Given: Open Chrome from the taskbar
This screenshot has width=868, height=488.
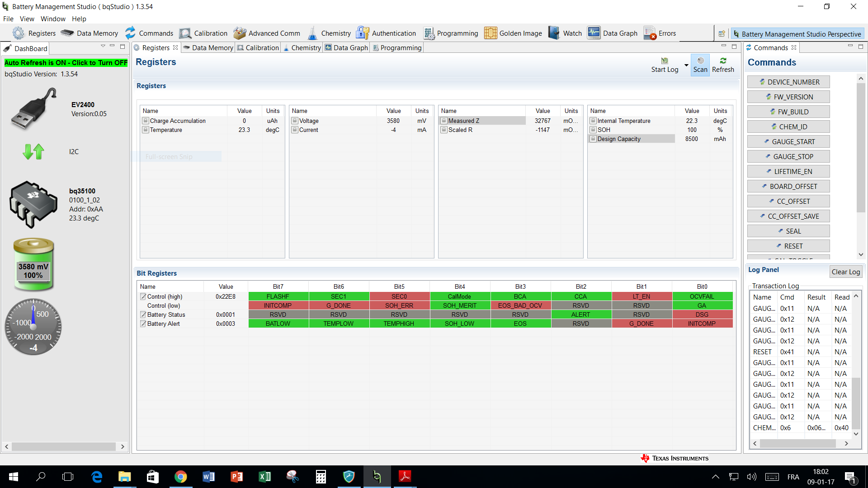Looking at the screenshot, I should [x=180, y=477].
